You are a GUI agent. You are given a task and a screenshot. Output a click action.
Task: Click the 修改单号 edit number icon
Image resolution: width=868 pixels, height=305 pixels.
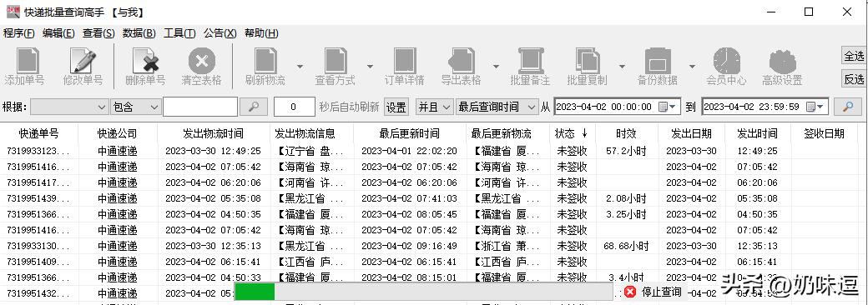pos(83,60)
